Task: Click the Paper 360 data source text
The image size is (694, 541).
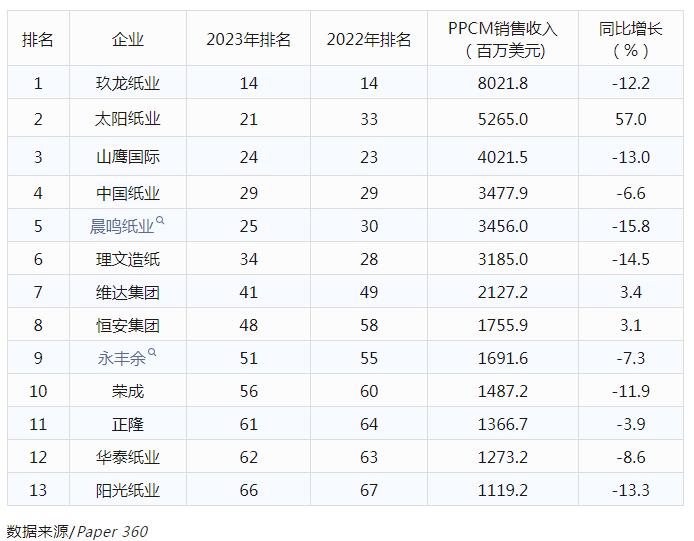Action: (x=112, y=531)
